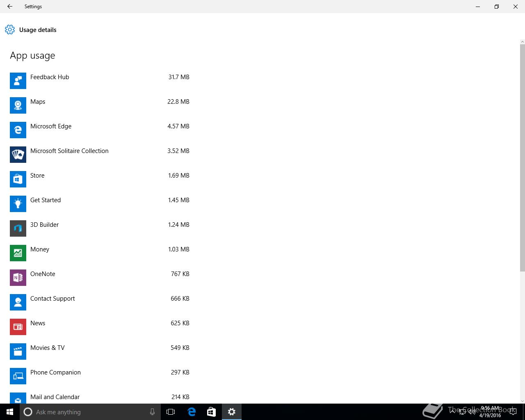
Task: Click the Movies & TV label
Action: pyautogui.click(x=48, y=348)
